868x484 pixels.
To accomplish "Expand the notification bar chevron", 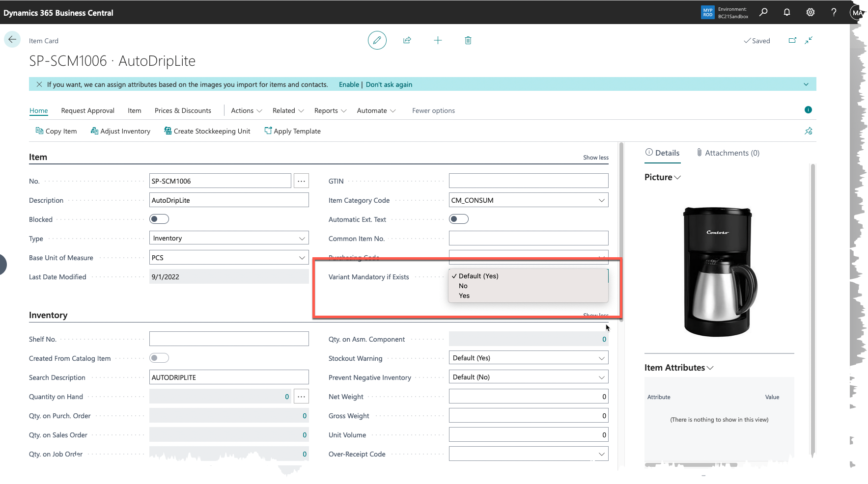I will (806, 84).
